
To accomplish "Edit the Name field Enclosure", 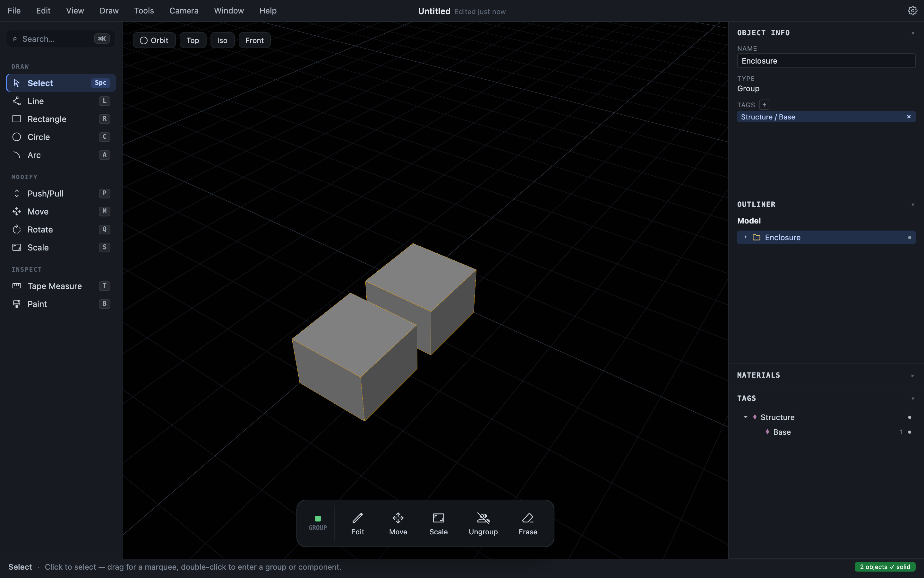I will 826,61.
